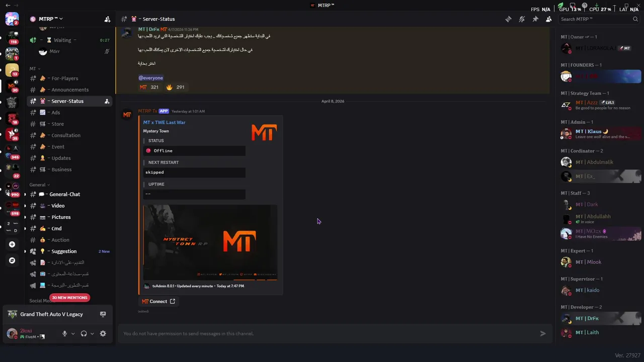Open Help question mark icon
Viewport: 644px width, 362px height.
[585, 5]
